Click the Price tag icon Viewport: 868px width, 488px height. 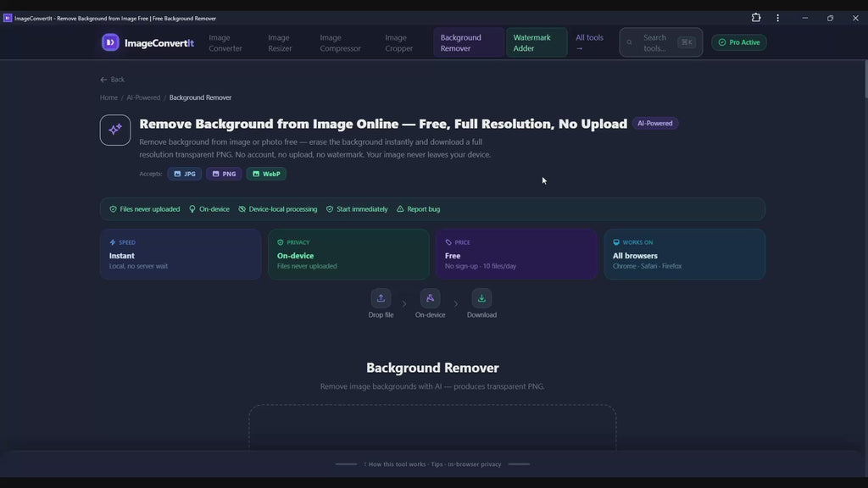click(x=448, y=242)
